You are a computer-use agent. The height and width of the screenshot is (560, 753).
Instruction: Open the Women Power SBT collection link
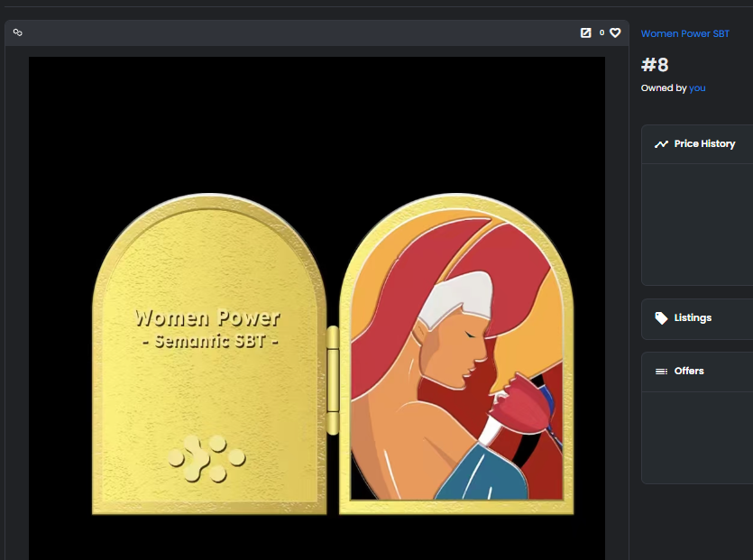pos(684,33)
